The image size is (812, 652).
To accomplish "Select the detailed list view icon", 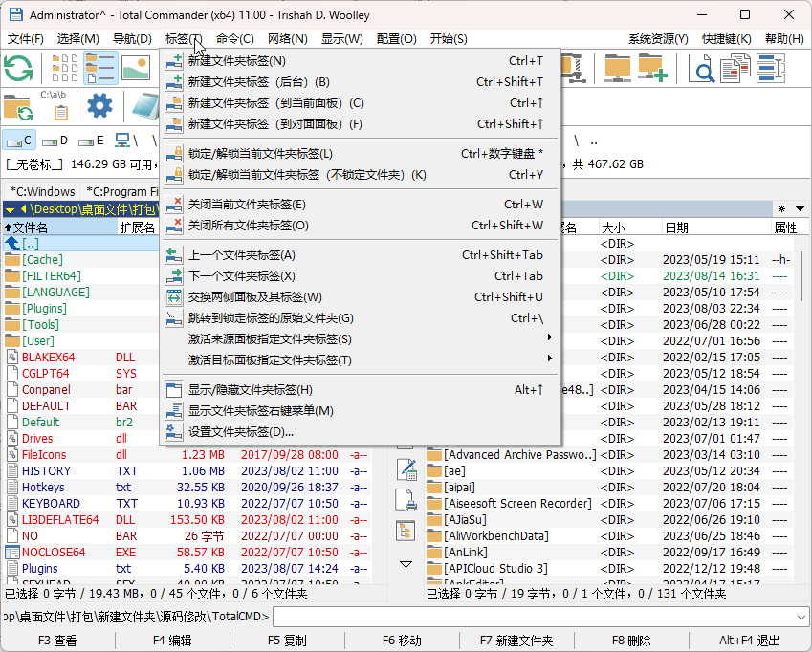I will (100, 68).
